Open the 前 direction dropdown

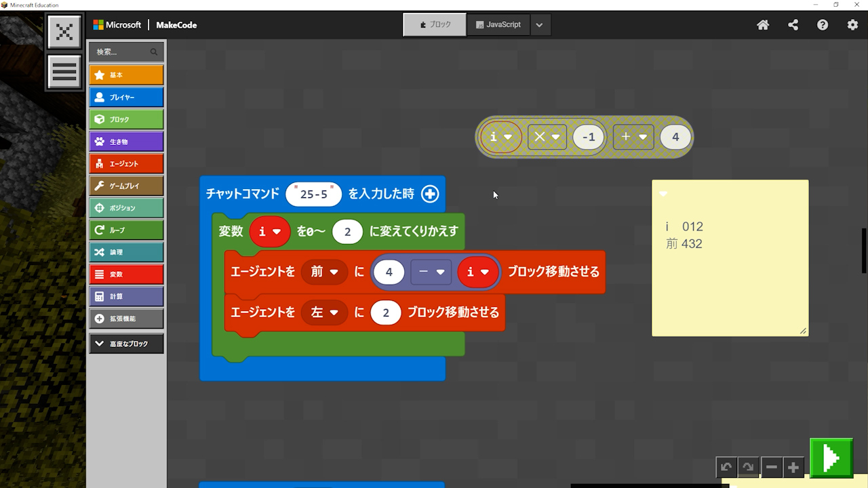[x=324, y=272]
